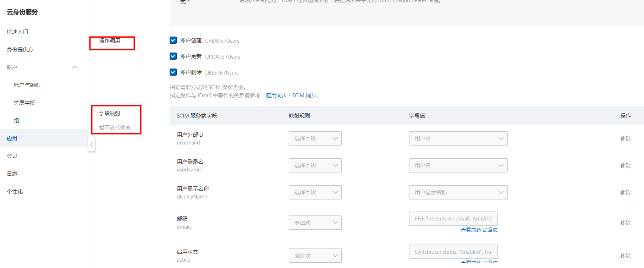This screenshot has width=644, height=268.
Task: Click the 邮箱 field label
Action: (182, 218)
